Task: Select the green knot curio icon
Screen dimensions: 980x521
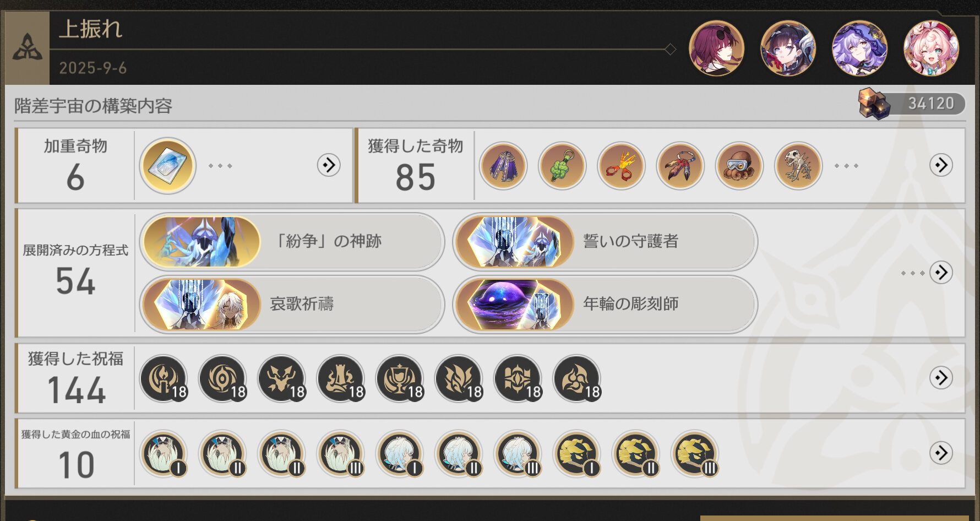Action: (562, 165)
